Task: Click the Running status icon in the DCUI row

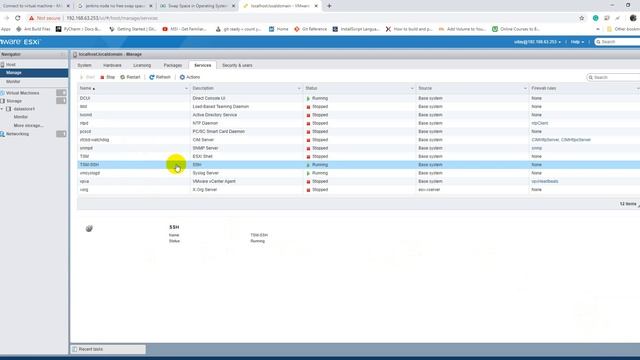Action: click(308, 99)
